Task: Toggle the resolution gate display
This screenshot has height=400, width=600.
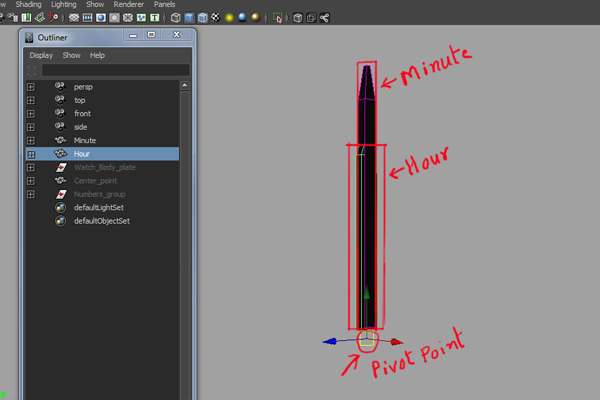Action: click(x=101, y=18)
